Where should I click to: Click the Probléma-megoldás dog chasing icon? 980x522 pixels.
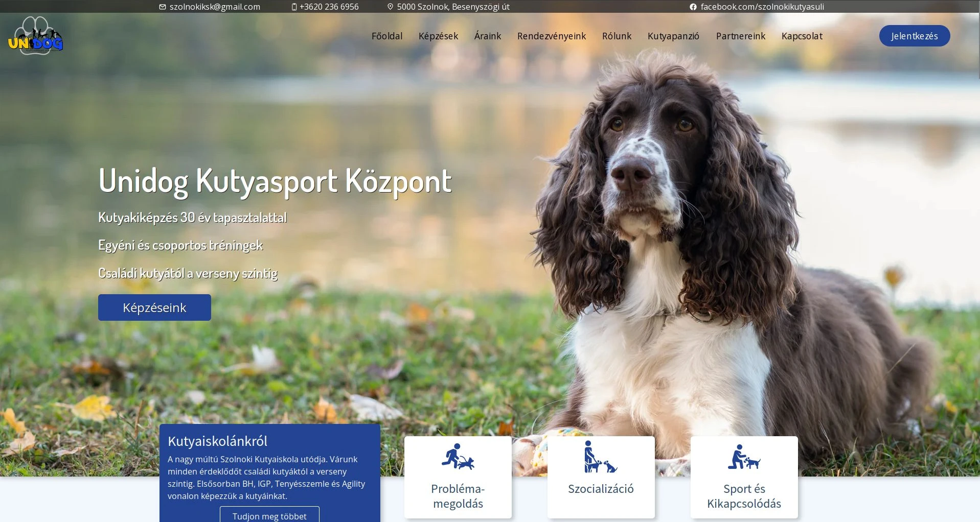click(x=458, y=456)
